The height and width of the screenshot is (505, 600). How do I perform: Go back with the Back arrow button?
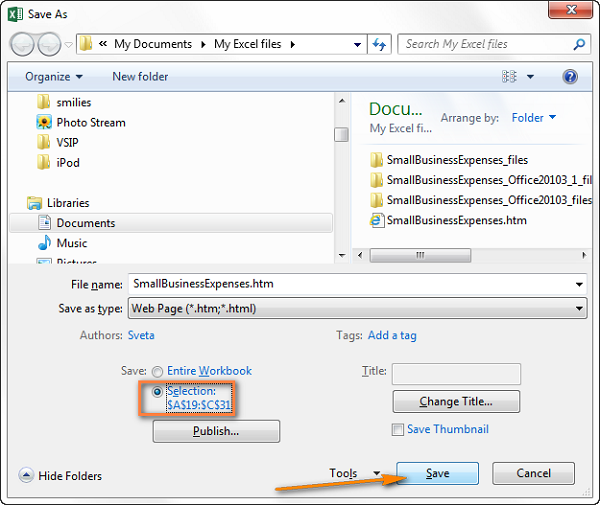22,44
